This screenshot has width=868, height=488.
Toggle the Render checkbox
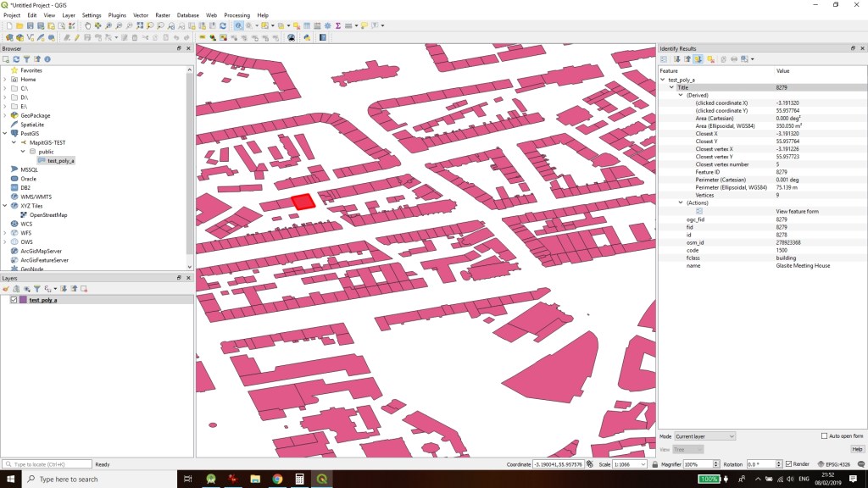789,464
